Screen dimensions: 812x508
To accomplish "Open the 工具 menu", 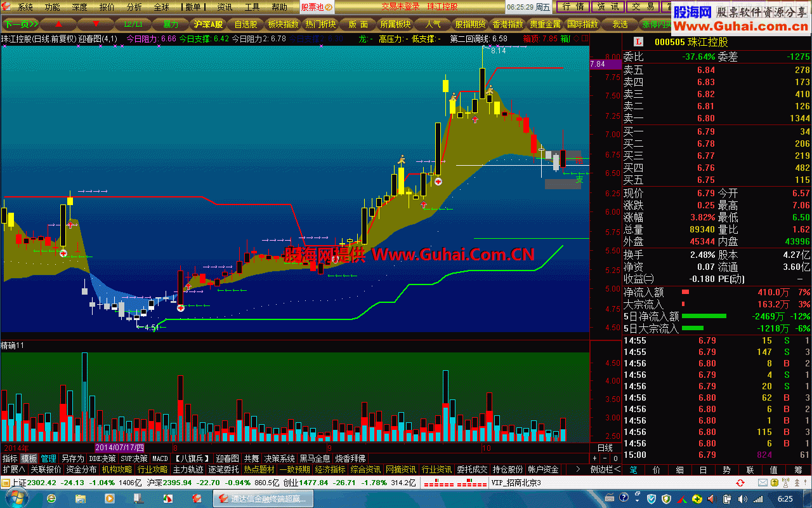I will coord(252,7).
